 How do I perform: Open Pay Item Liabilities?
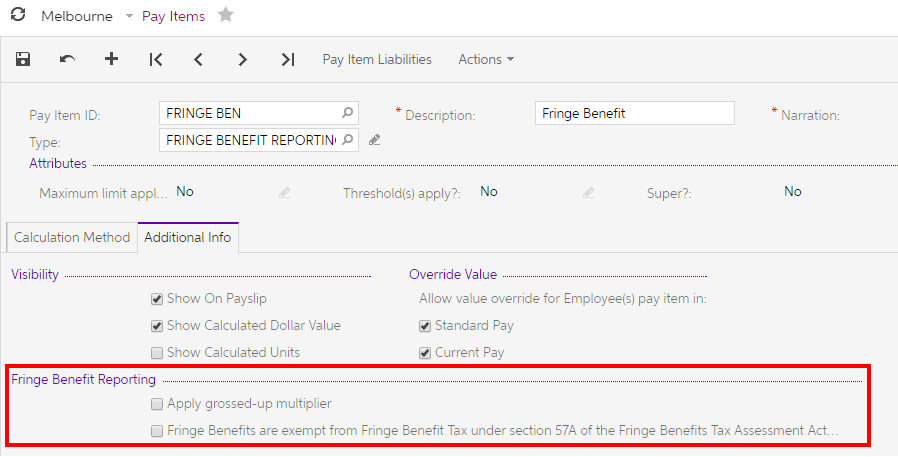pyautogui.click(x=377, y=60)
